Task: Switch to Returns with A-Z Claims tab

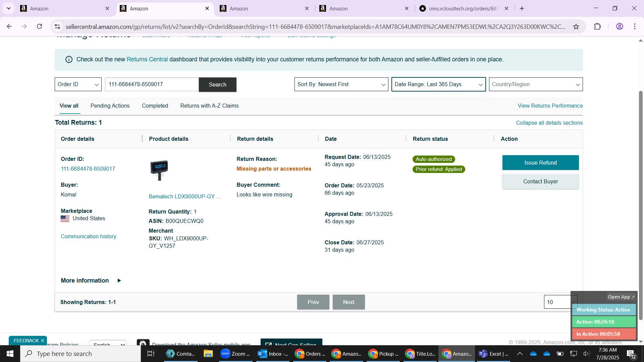Action: pyautogui.click(x=209, y=106)
